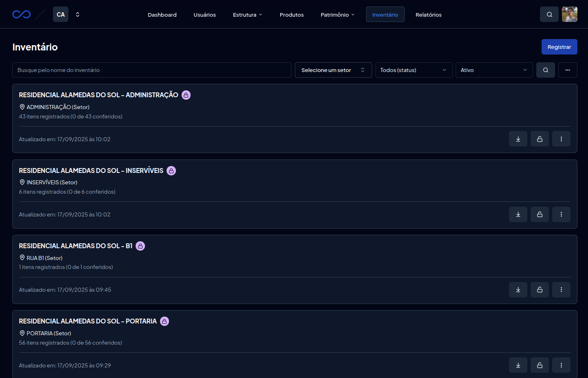Expand the 'Todos (status)' filter

pyautogui.click(x=413, y=70)
